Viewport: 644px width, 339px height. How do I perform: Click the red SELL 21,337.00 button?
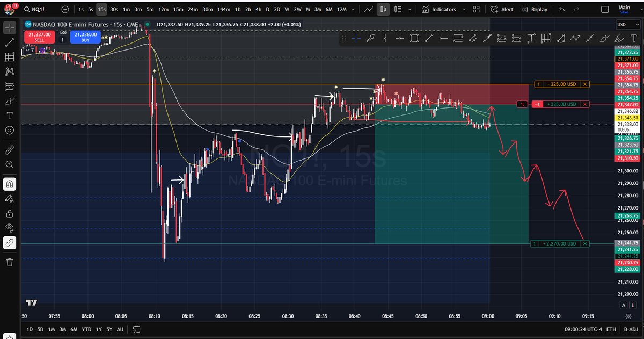click(39, 37)
